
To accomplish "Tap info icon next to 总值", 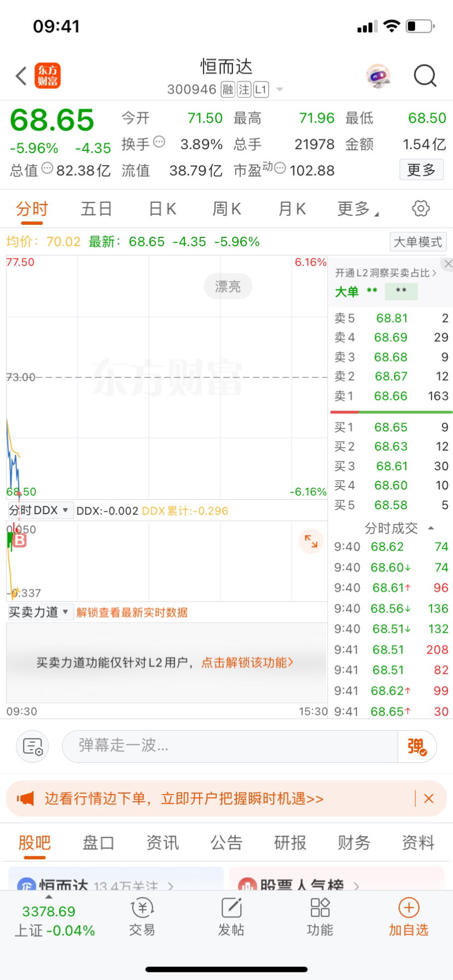I will [x=47, y=168].
